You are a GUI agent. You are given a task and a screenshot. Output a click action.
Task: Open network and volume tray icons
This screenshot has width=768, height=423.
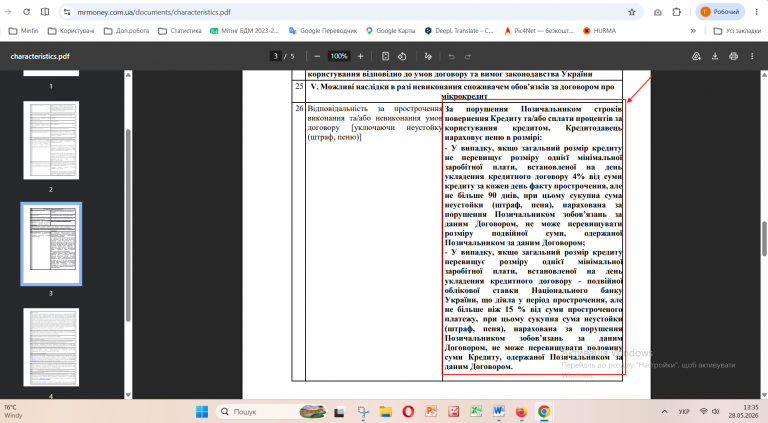point(709,412)
